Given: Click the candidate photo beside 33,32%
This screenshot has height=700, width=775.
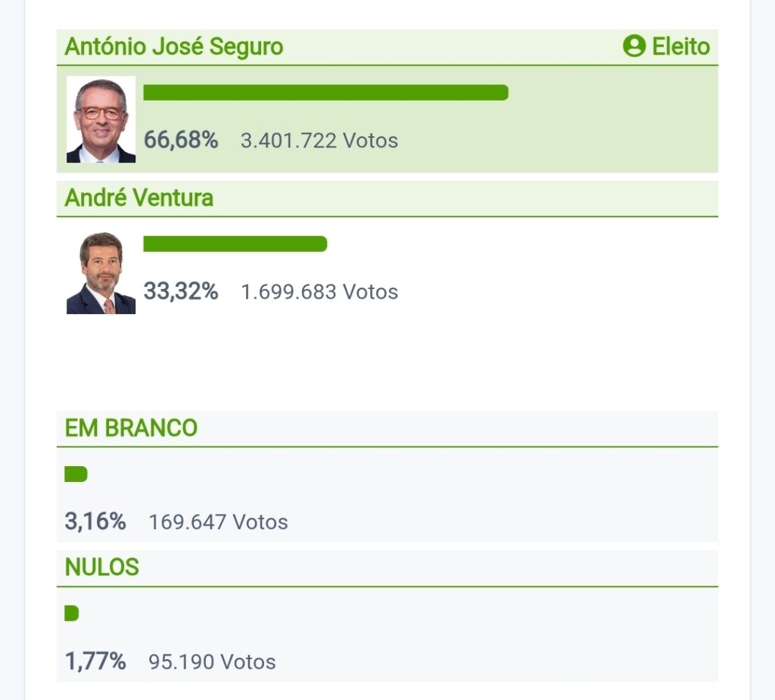Looking at the screenshot, I should tap(101, 272).
